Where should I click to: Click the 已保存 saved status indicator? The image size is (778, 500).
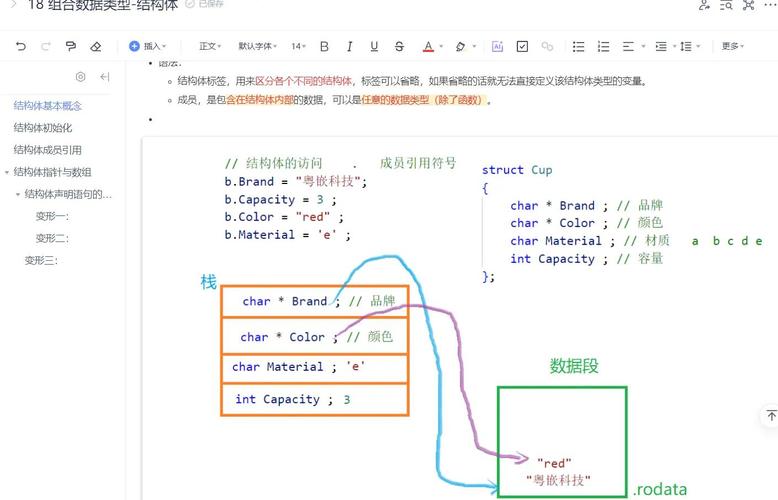(204, 4)
